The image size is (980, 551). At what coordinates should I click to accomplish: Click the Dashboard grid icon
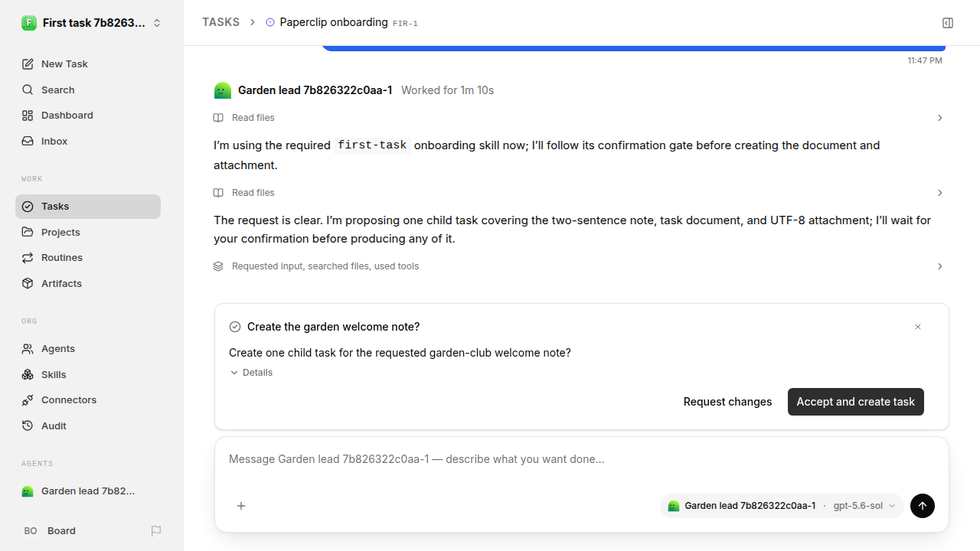pos(28,116)
